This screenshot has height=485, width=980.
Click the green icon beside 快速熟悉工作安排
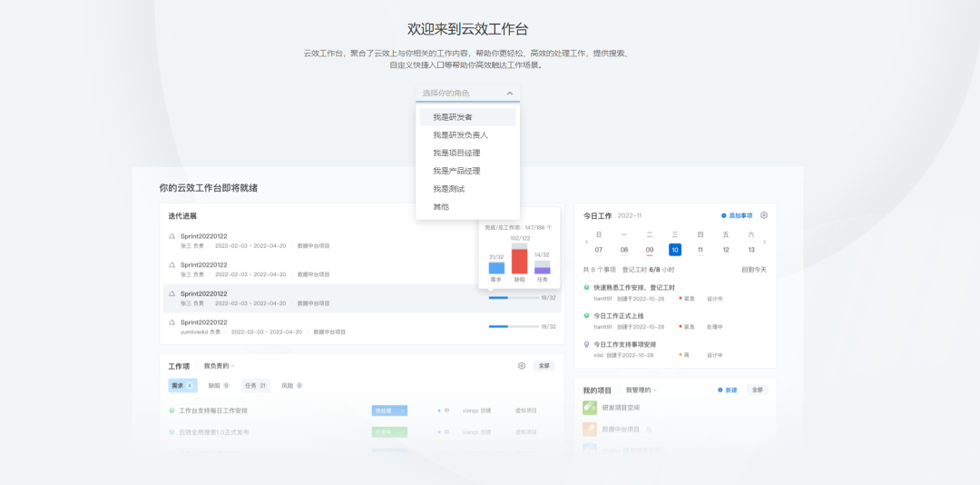(x=586, y=287)
